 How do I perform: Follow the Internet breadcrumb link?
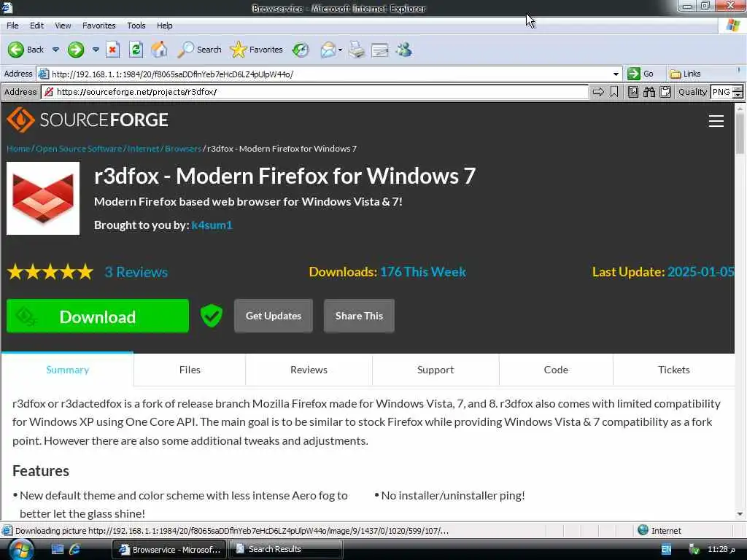point(143,149)
